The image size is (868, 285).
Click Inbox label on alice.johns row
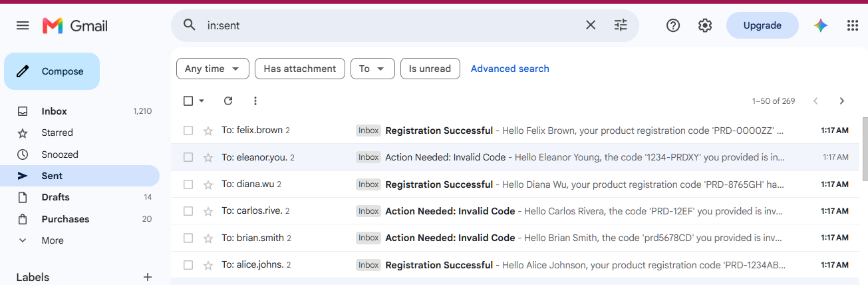(x=368, y=265)
